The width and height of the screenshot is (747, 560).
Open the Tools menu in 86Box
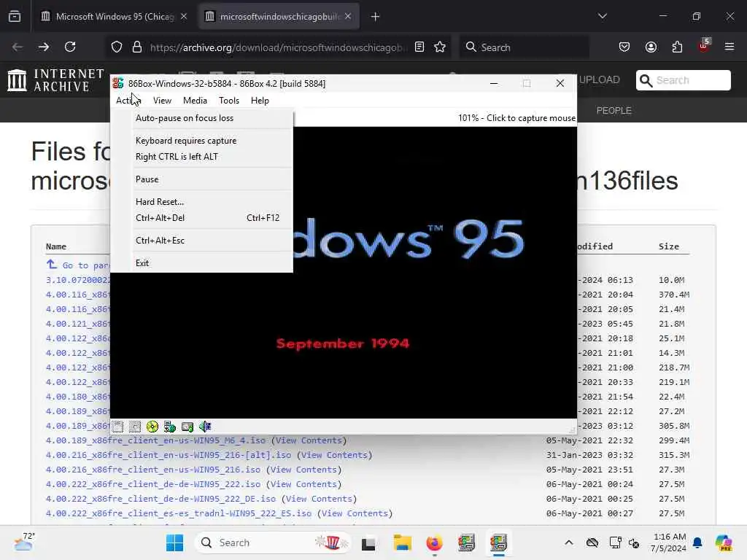[228, 101]
